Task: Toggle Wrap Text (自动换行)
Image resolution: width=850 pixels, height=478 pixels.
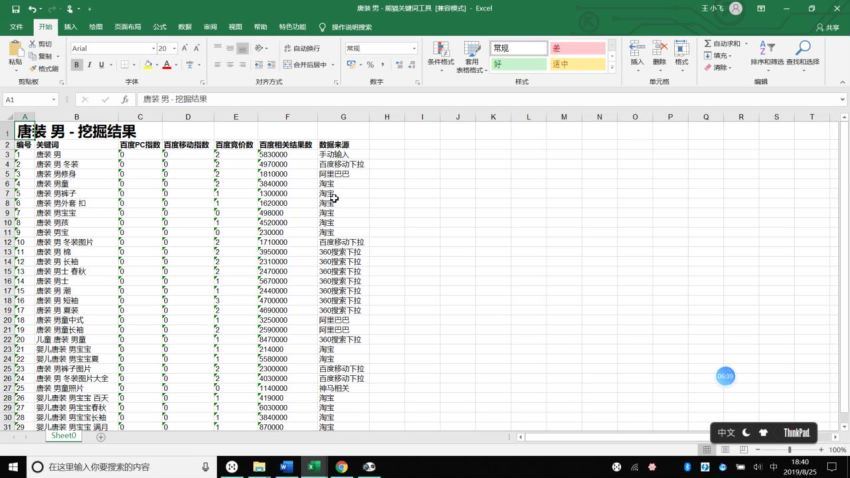Action: pos(302,48)
